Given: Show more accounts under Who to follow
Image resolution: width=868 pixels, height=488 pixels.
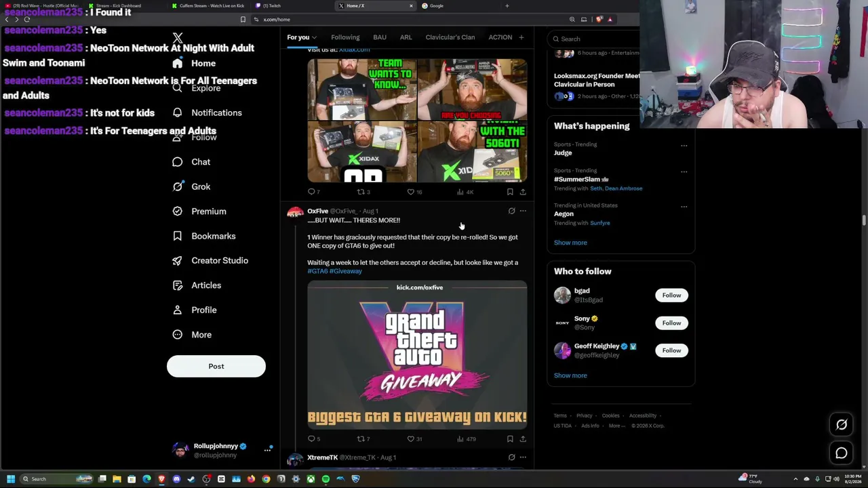Looking at the screenshot, I should pos(570,375).
